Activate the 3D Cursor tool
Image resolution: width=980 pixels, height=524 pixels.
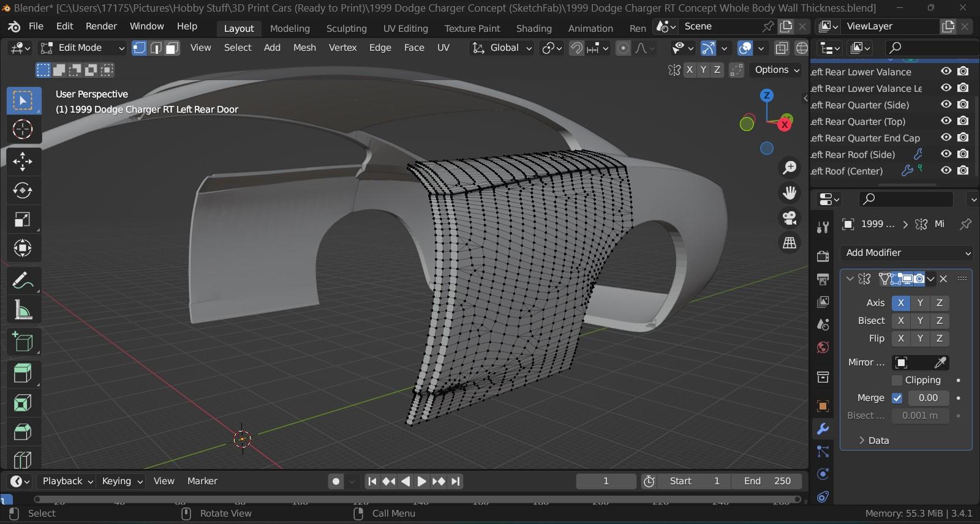coord(23,129)
